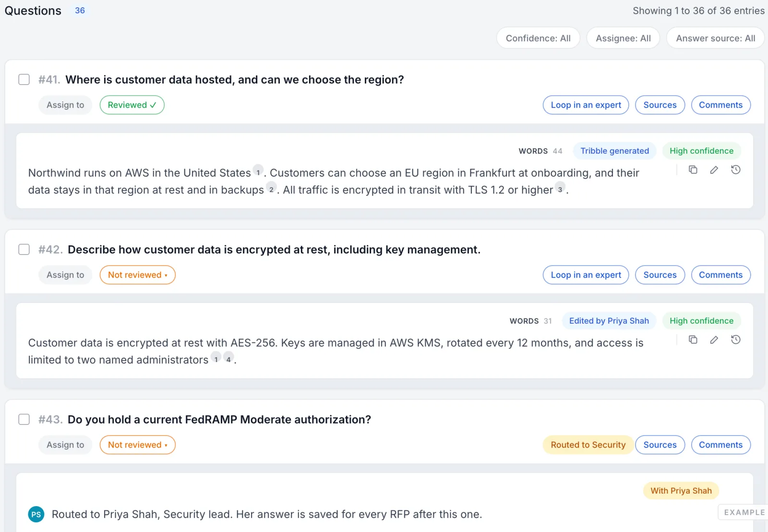Check the box for question #43

[24, 419]
